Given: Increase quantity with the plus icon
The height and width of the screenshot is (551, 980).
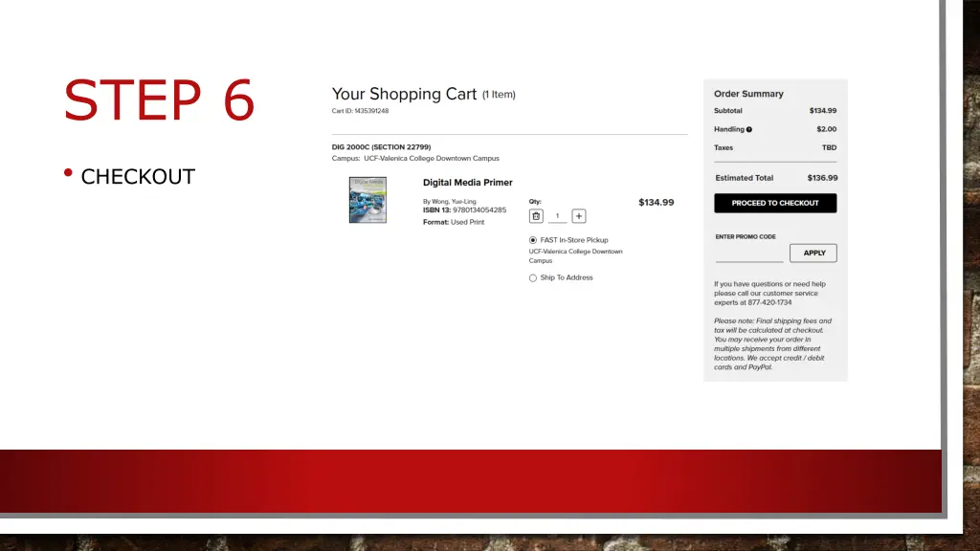Looking at the screenshot, I should [x=579, y=216].
